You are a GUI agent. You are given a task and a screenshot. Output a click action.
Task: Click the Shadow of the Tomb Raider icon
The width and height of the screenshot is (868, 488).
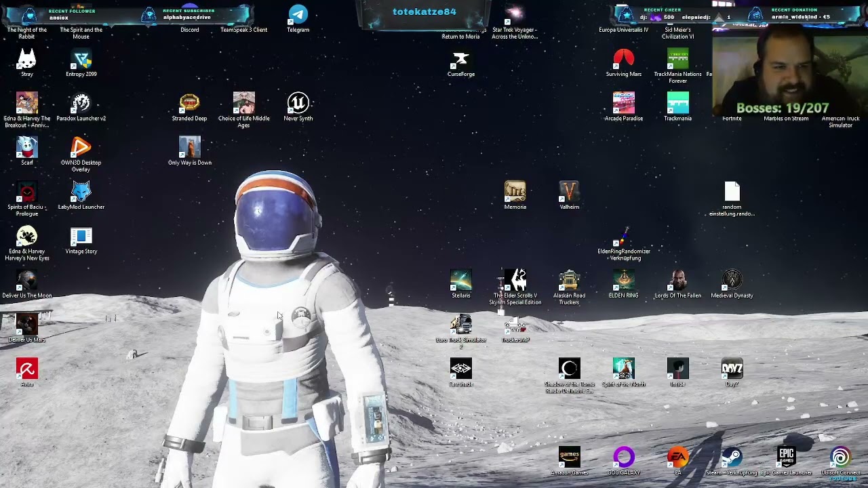tap(570, 369)
